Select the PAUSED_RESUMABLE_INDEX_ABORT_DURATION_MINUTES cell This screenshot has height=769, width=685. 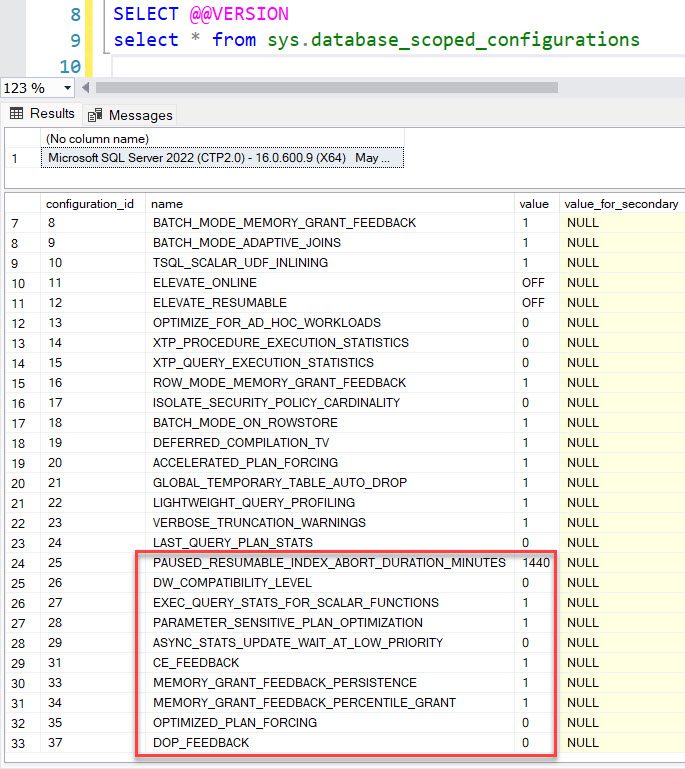pyautogui.click(x=330, y=563)
